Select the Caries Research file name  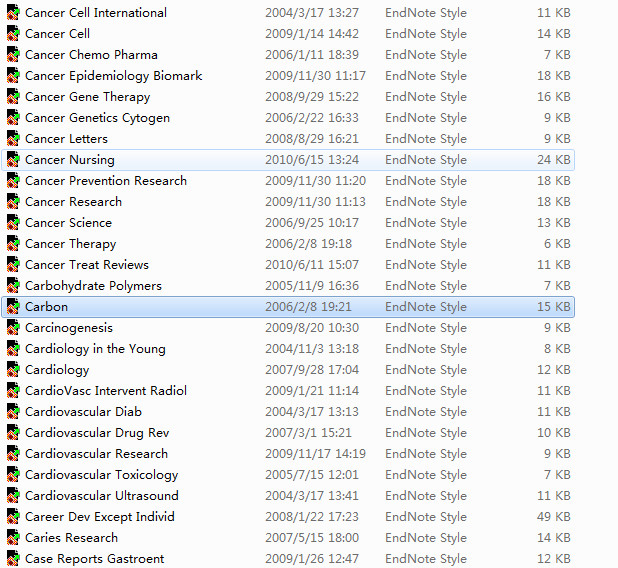pyautogui.click(x=71, y=538)
